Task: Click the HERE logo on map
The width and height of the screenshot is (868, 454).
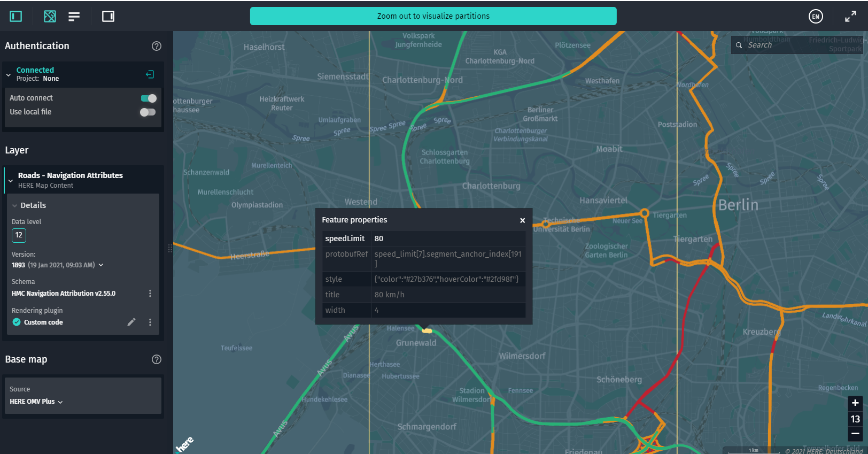Action: point(185,444)
